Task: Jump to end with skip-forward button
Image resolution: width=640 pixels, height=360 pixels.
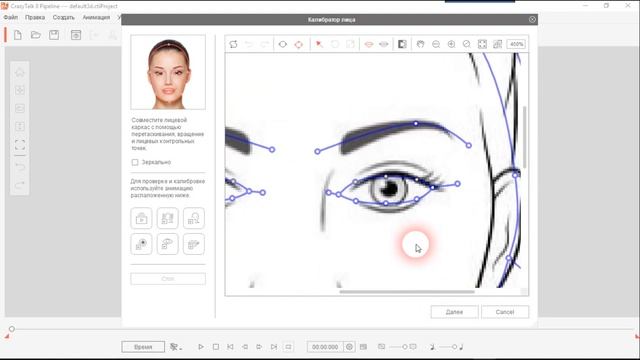Action: 274,347
